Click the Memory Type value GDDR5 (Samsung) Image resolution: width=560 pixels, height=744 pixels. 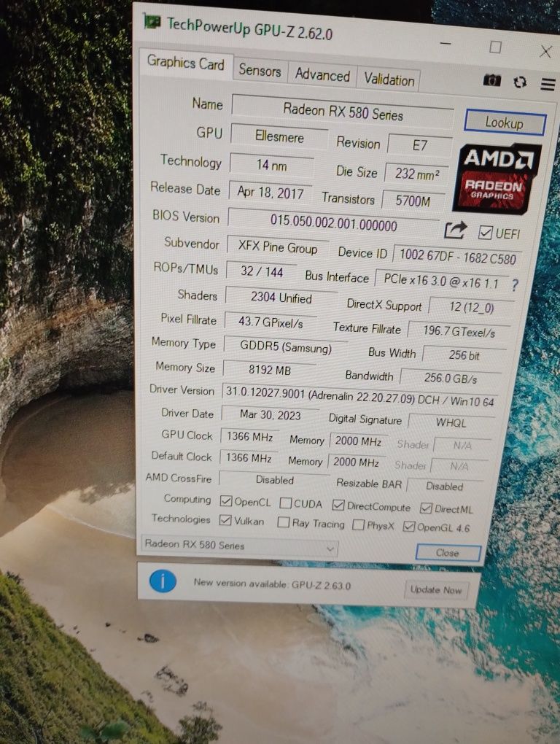[285, 347]
